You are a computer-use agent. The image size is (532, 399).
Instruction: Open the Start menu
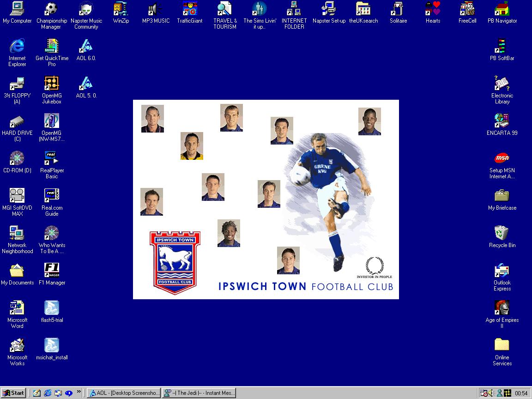[13, 393]
